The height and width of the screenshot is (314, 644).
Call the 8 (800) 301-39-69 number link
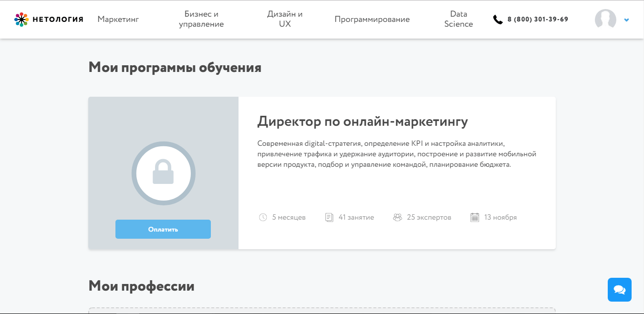tap(538, 20)
